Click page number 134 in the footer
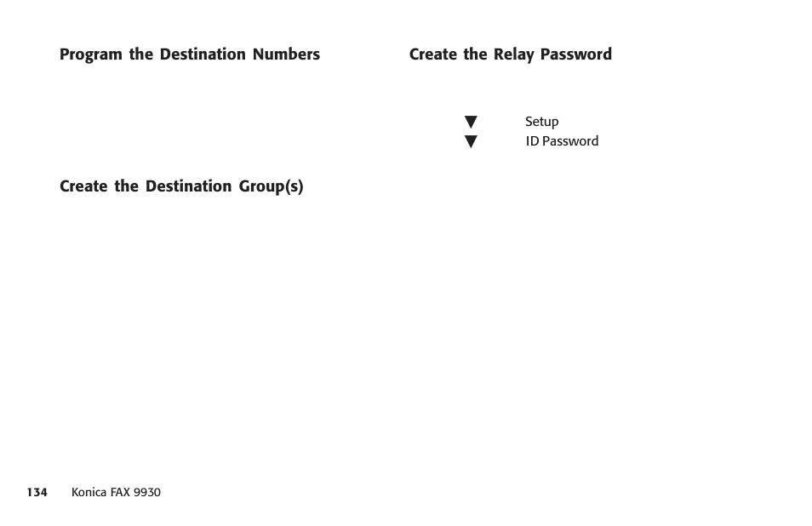Viewport: 812px width, 526px height. pyautogui.click(x=37, y=492)
